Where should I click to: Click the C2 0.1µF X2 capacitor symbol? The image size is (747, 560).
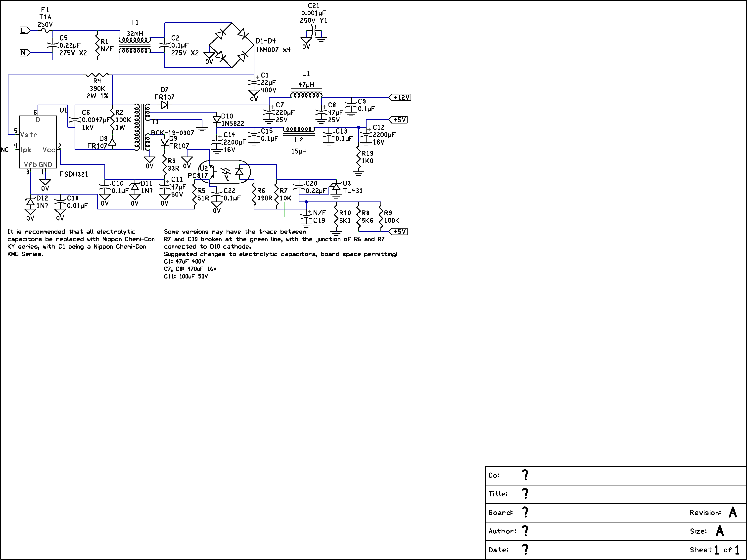tap(164, 45)
